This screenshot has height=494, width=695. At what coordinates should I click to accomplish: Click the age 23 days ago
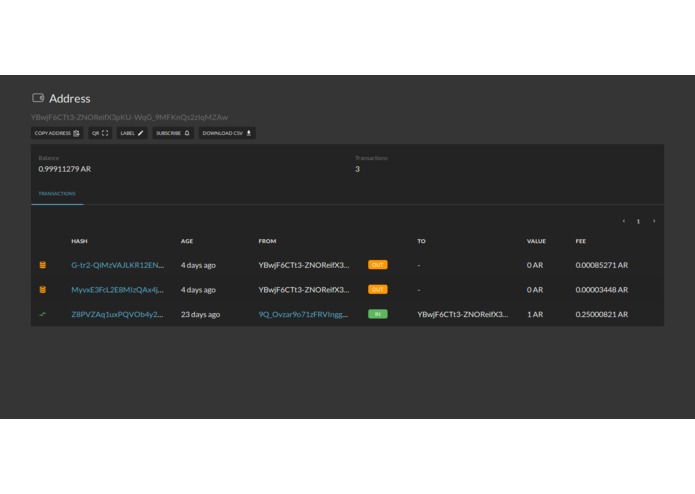[x=200, y=314]
